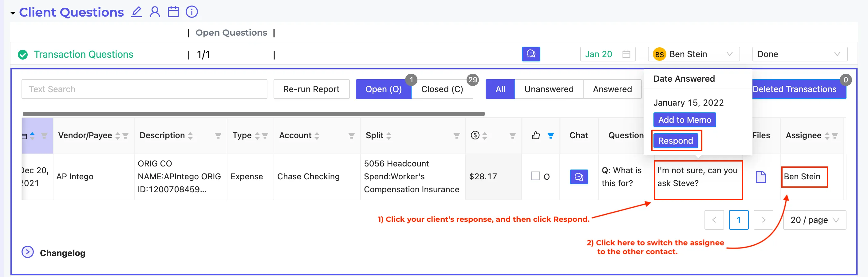Switch to the Closed (C) tab

[x=442, y=89]
